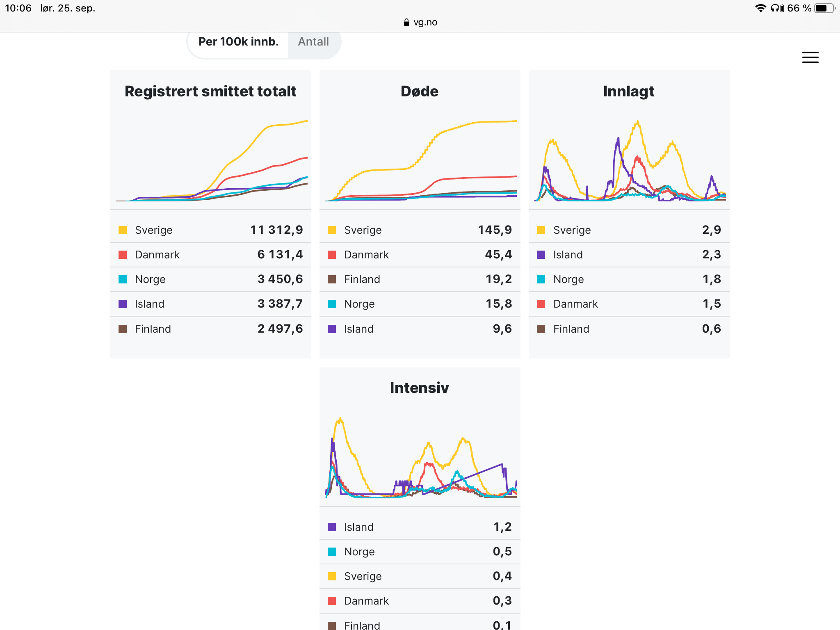Click brown Finland swatch in Døde
This screenshot has height=630, width=840.
[332, 279]
